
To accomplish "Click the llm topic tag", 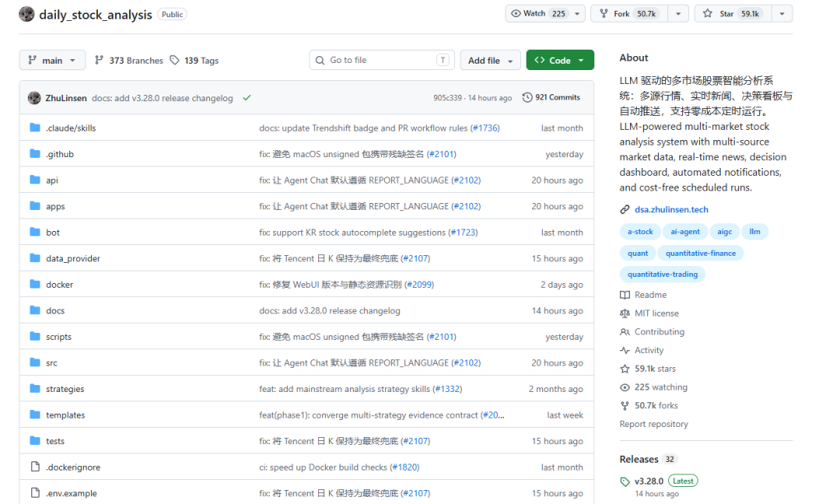I will 754,231.
